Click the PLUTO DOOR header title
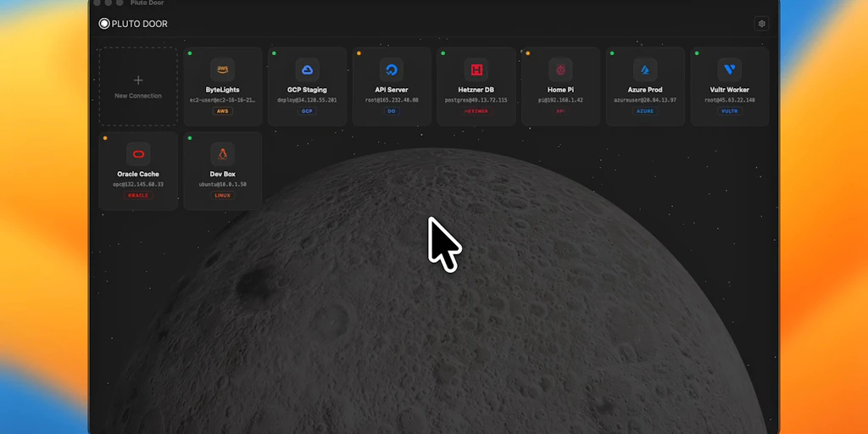This screenshot has height=434, width=868. pos(140,24)
